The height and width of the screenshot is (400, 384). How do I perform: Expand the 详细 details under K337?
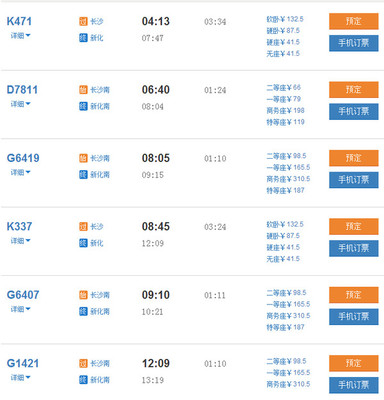point(20,241)
